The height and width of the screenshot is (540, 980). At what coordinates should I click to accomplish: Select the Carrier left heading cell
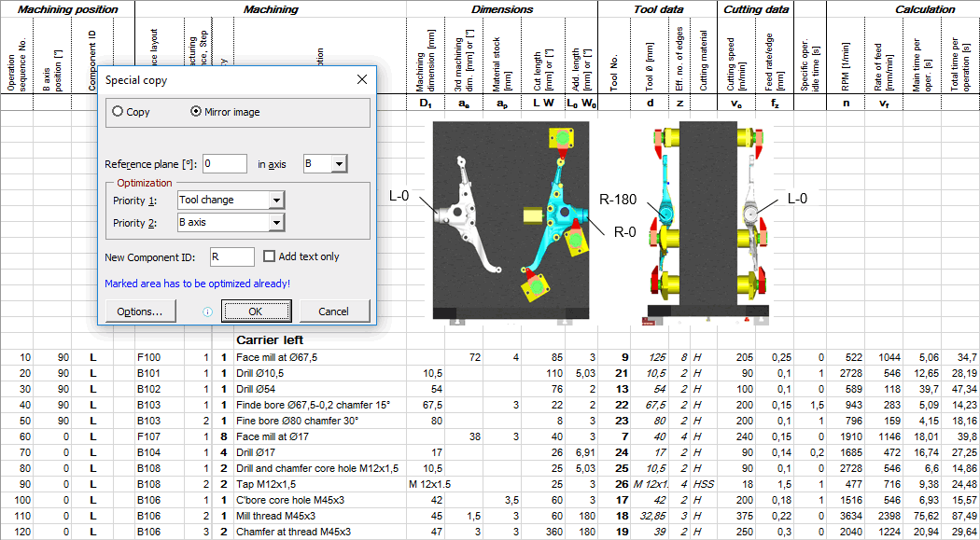(x=270, y=340)
